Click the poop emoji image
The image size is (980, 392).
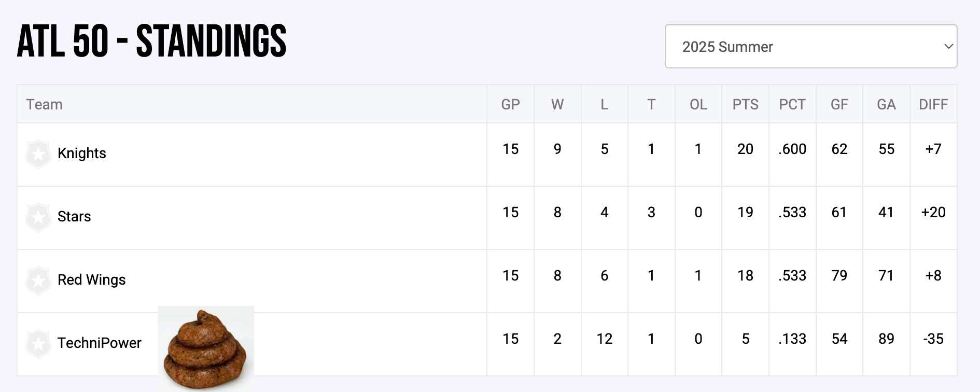(x=205, y=348)
